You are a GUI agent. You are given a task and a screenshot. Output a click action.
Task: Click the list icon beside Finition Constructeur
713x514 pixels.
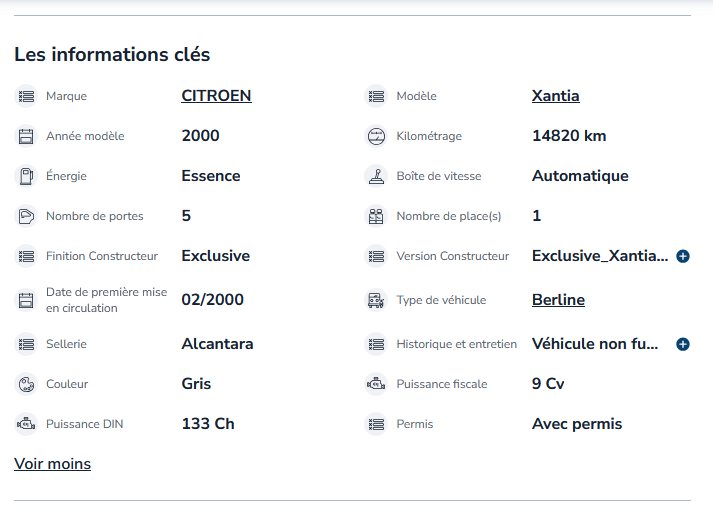point(26,256)
